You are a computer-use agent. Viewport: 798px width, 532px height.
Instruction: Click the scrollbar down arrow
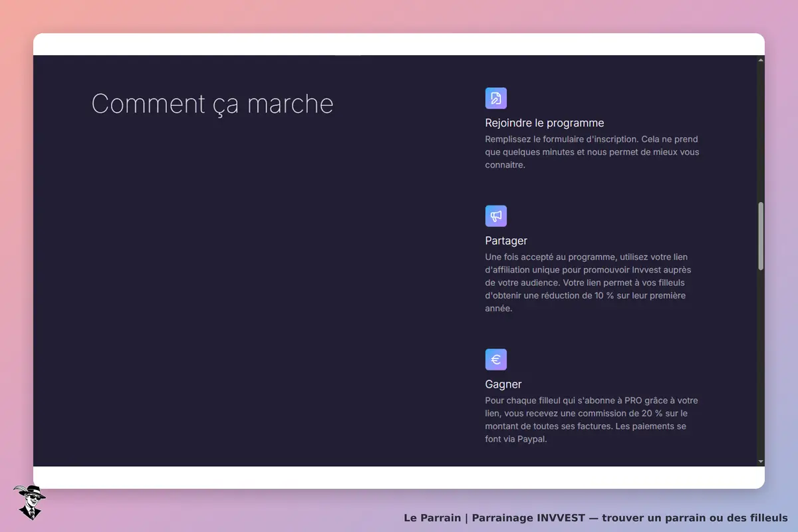[761, 462]
